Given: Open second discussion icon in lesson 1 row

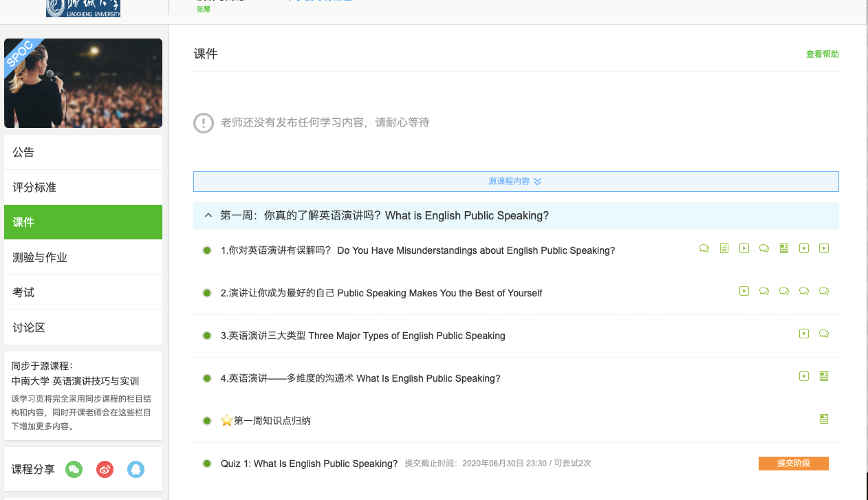Looking at the screenshot, I should click(x=764, y=248).
